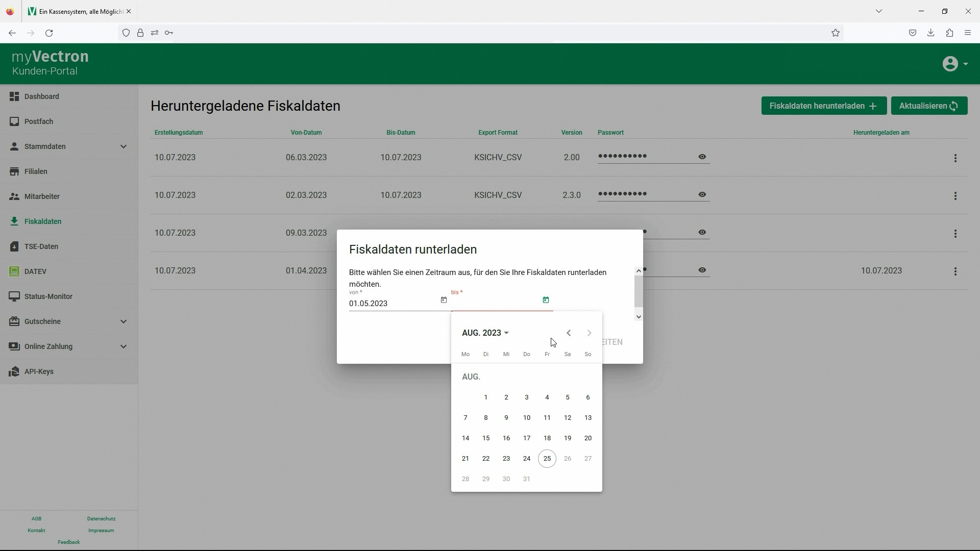Open Firefox downloads icon
This screenshot has width=980, height=551.
931,33
